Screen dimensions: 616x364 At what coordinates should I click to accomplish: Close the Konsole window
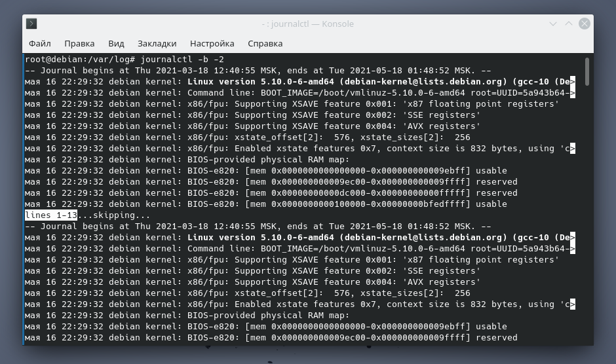[x=584, y=24]
